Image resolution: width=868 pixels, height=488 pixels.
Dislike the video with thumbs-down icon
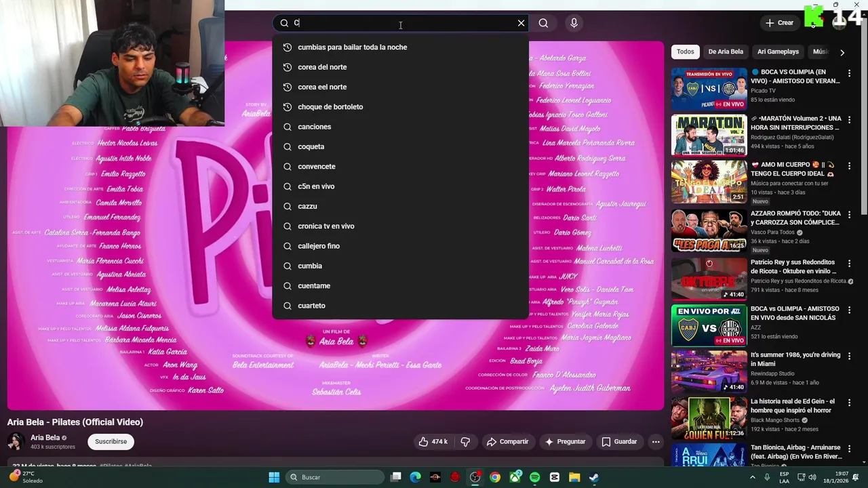coord(465,441)
